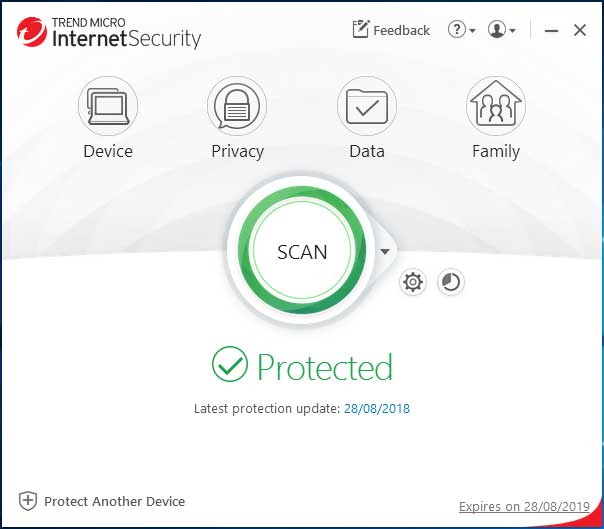This screenshot has width=604, height=529.
Task: View security reports pie chart icon
Action: point(451,282)
